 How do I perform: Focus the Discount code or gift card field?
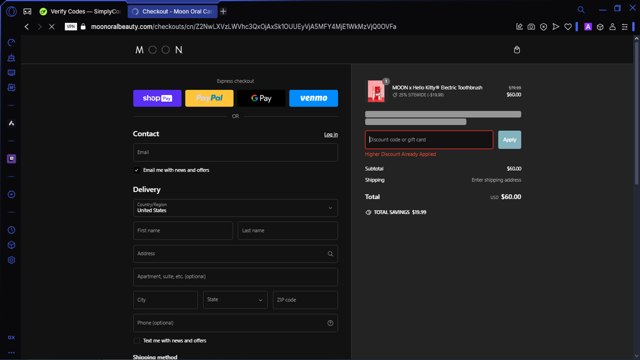click(429, 140)
